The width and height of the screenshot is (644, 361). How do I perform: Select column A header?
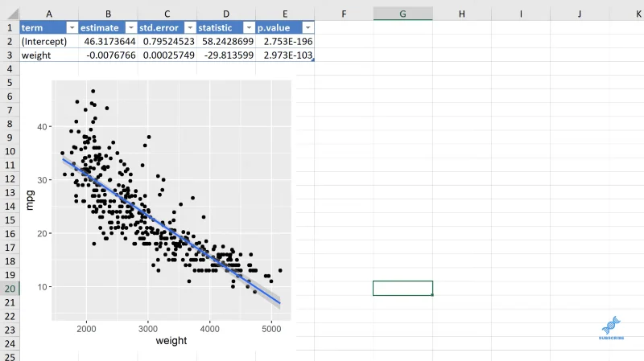click(x=49, y=14)
